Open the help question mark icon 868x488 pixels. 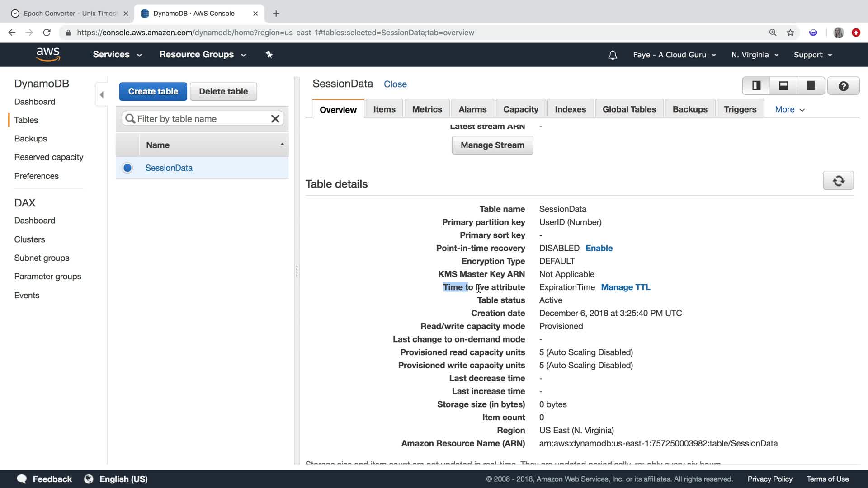(x=843, y=86)
